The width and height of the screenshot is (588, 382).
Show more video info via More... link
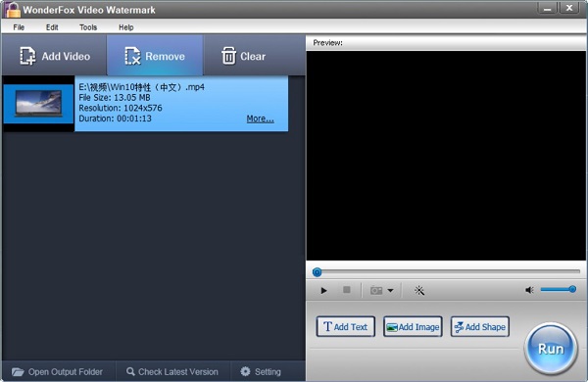click(261, 119)
